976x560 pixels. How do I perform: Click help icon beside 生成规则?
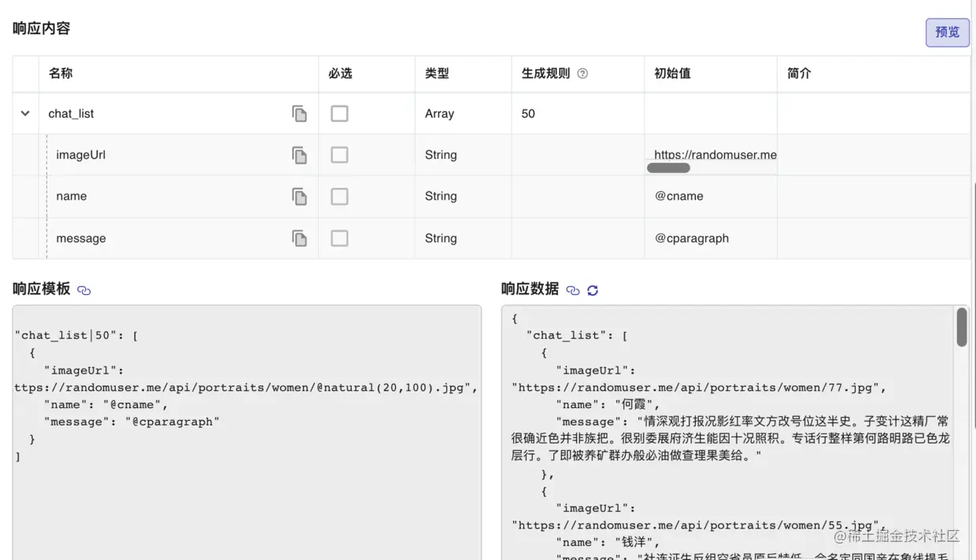[582, 74]
